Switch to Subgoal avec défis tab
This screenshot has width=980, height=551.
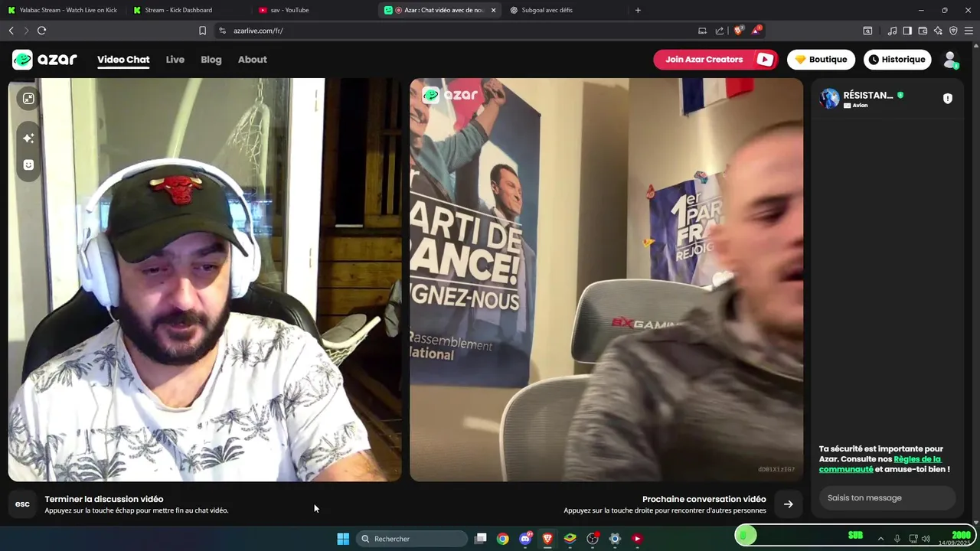(565, 10)
